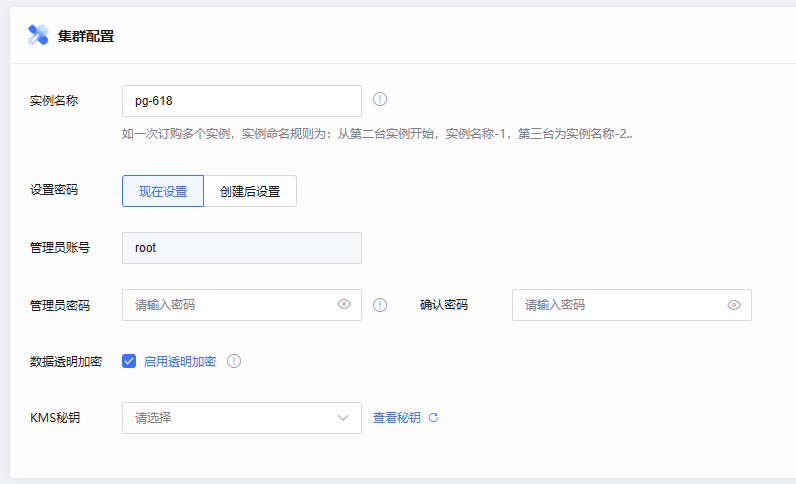Toggle visibility of confirm password field
Viewport: 796px width, 484px height.
click(x=734, y=305)
